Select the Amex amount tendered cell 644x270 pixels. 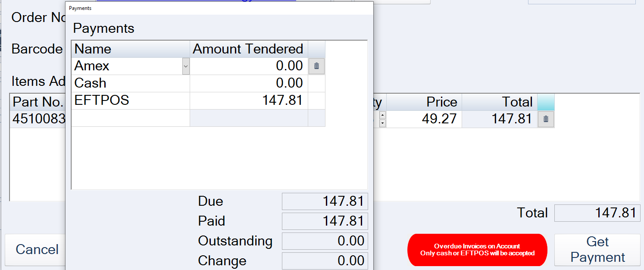[249, 66]
